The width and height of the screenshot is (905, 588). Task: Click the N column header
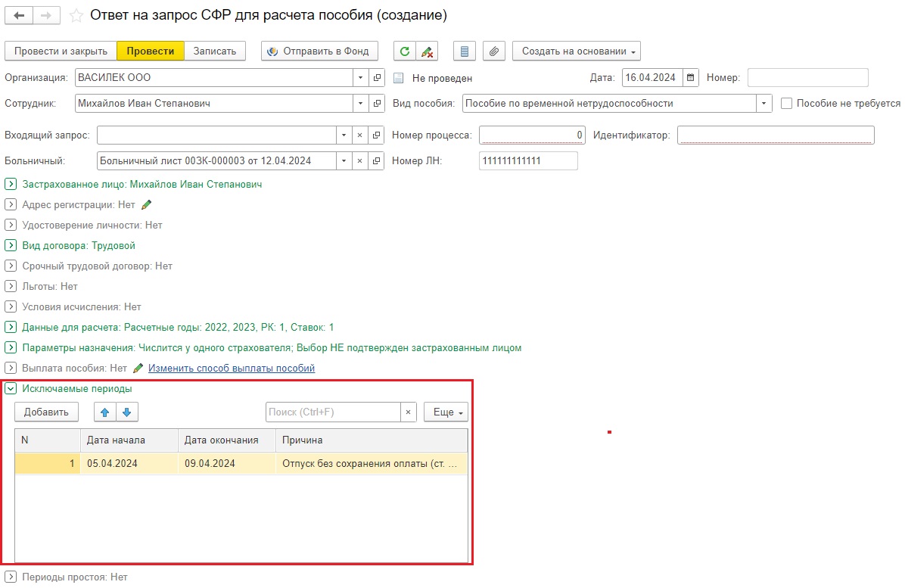tap(48, 440)
